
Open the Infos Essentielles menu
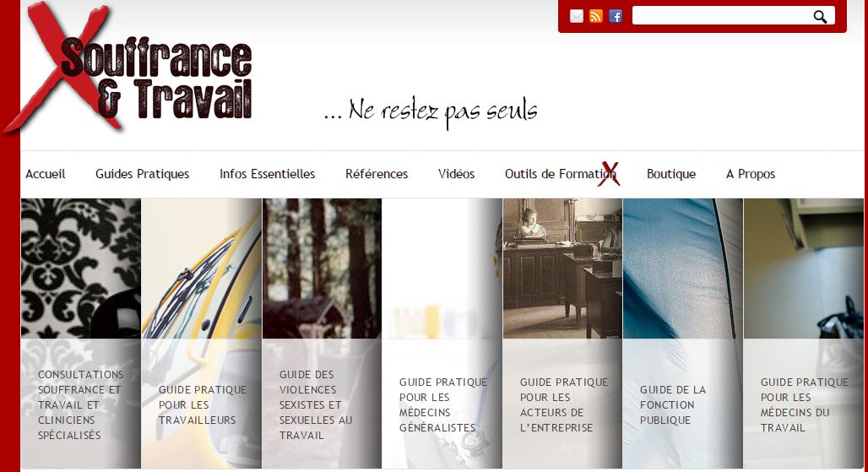[x=268, y=174]
